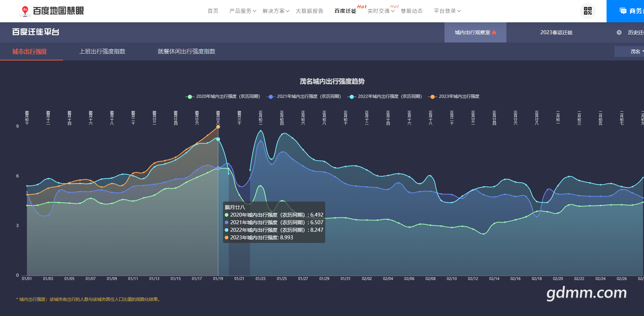Expand the 实时交通 dropdown menu
The width and height of the screenshot is (644, 316).
pos(381,11)
